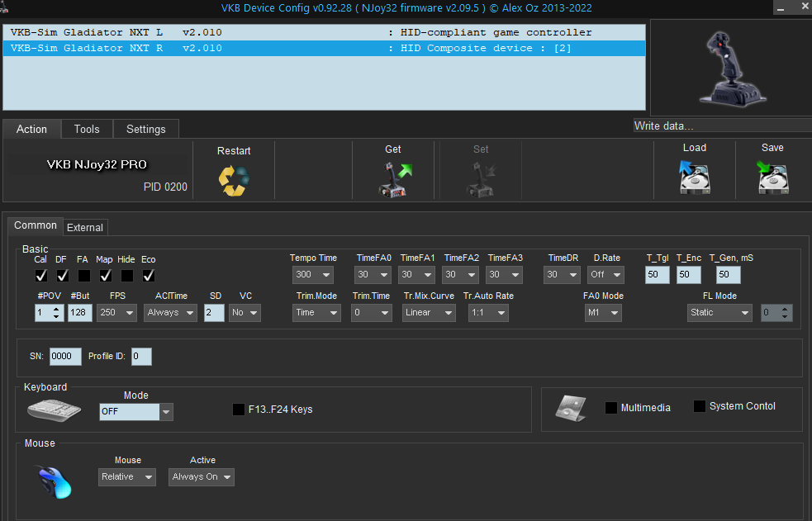Enable the FA checkbox
812x521 pixels.
pyautogui.click(x=84, y=275)
